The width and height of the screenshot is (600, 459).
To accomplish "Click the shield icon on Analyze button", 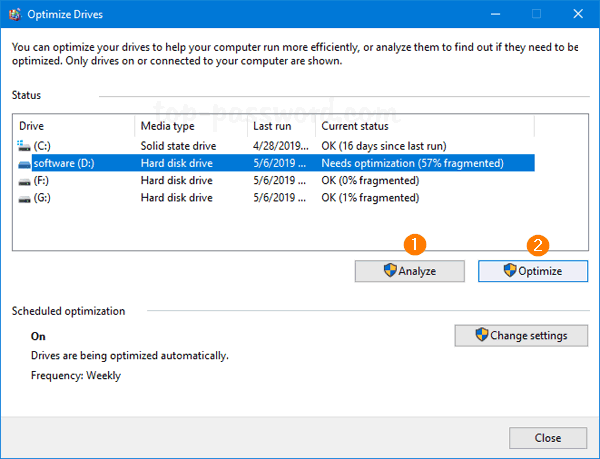I will point(391,271).
